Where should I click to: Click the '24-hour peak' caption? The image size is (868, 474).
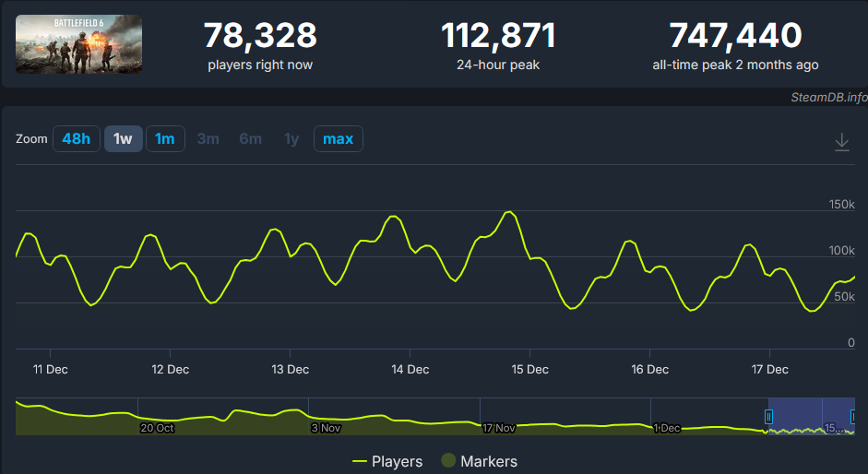[498, 65]
